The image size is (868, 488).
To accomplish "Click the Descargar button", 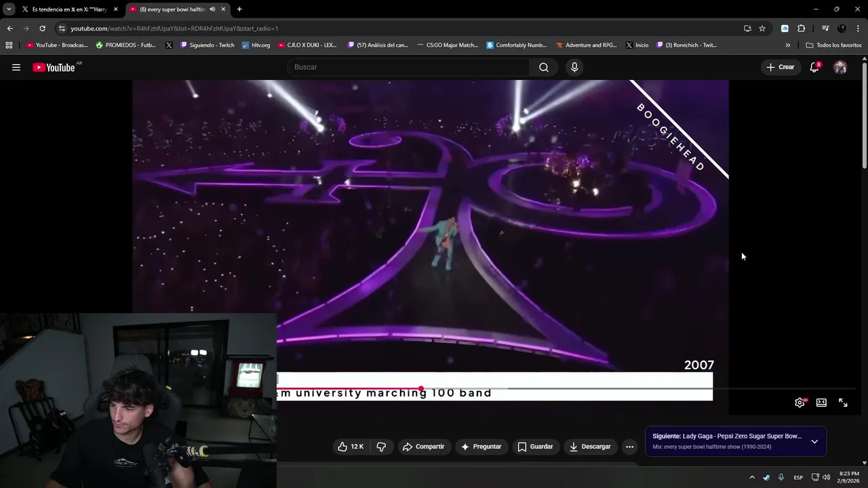I will pyautogui.click(x=590, y=447).
